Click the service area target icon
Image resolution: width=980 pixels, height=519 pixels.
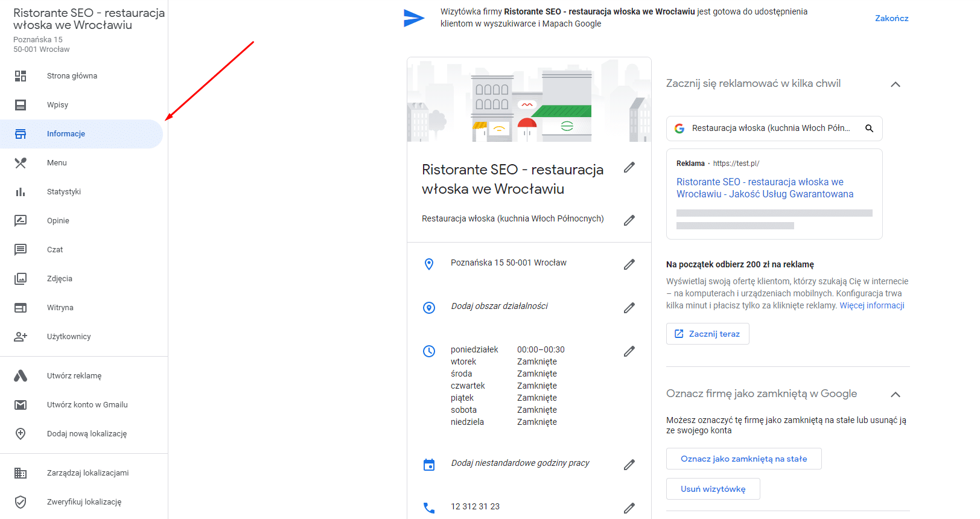tap(429, 308)
